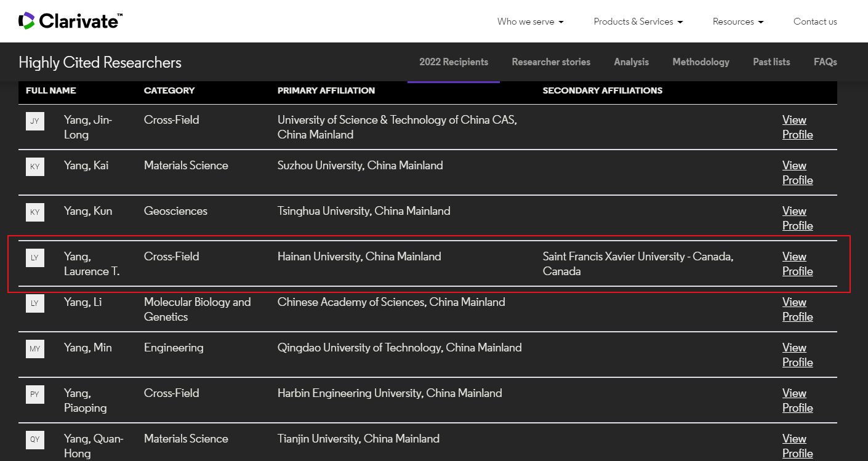Screen dimensions: 868x461
Task: Click Materials Science cell for Yang, Kai
Action: point(186,166)
